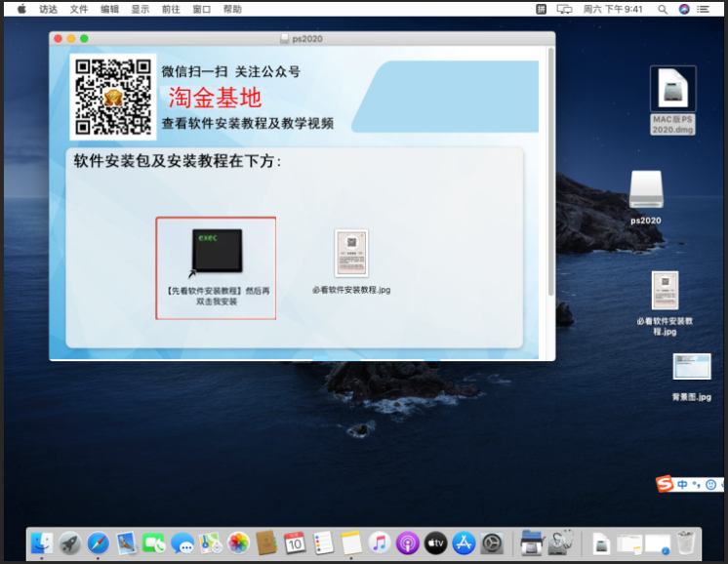Open Calendar from the Dock
728x564 pixels.
295,543
